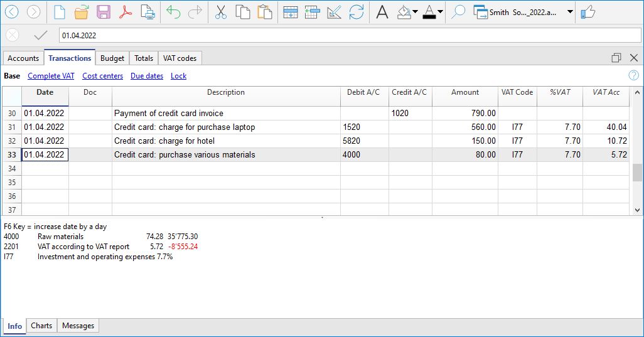Open Find with the magnifier icon
644x337 pixels.
[458, 12]
